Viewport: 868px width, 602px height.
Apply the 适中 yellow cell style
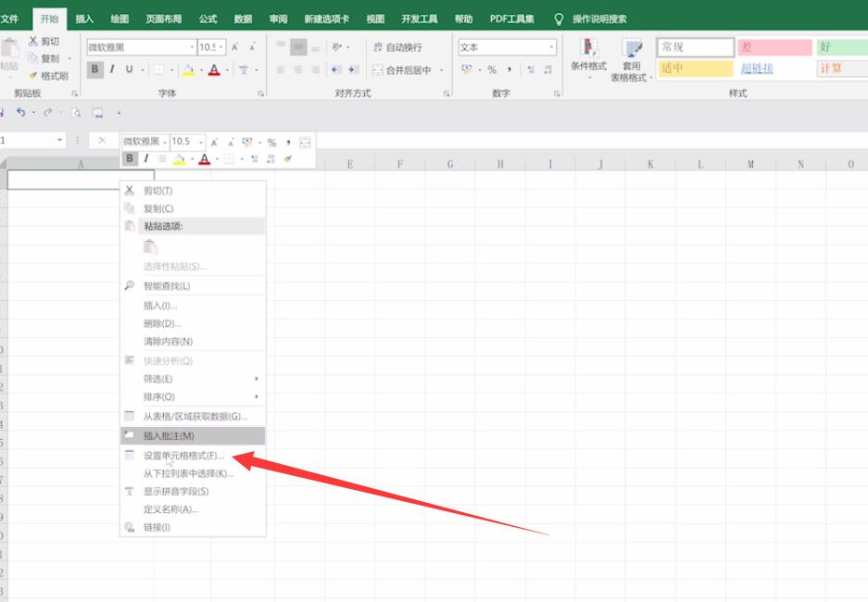pos(696,68)
